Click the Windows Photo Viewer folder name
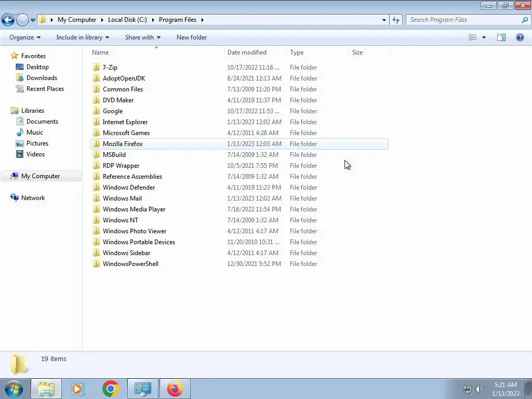The image size is (532, 399). [x=135, y=231]
